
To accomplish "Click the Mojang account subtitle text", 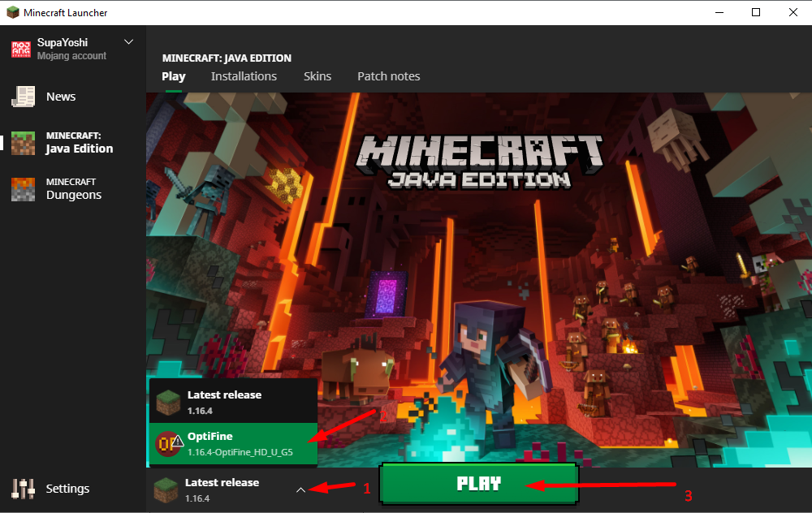I will pyautogui.click(x=71, y=56).
